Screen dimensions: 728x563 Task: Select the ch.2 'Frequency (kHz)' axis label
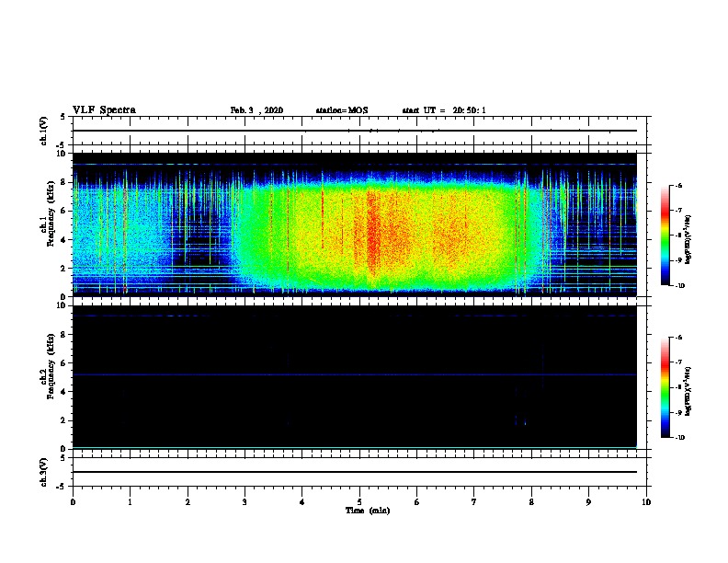point(51,366)
